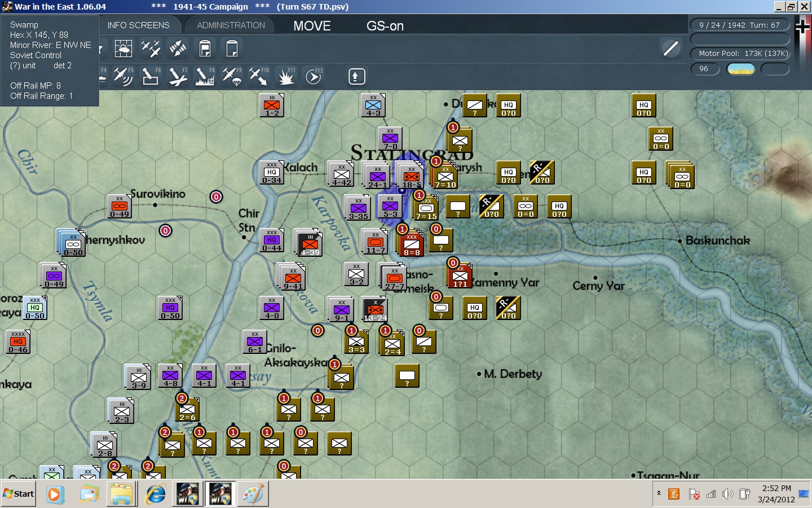Select the light blue 4-3 division counter

[373, 106]
